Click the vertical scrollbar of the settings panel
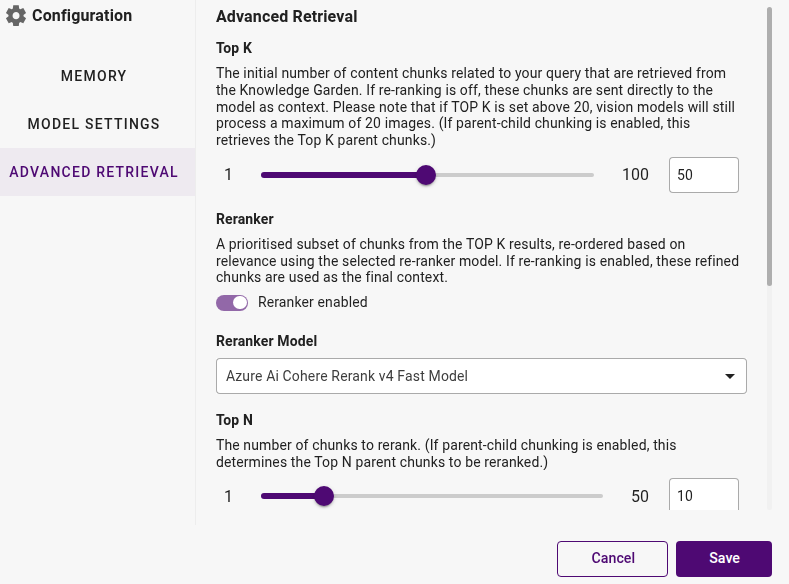 point(769,147)
